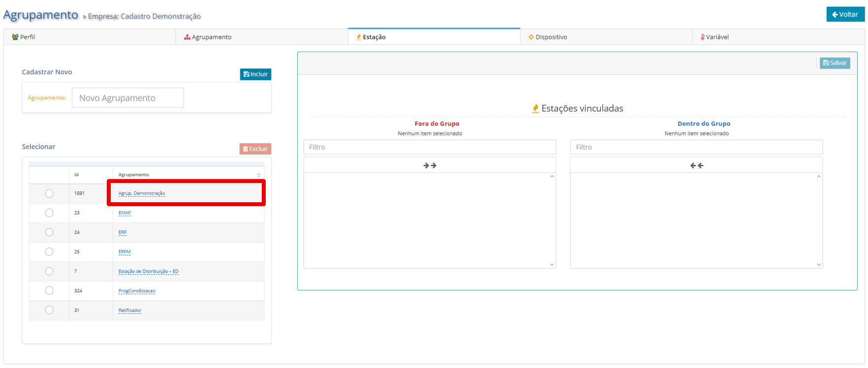This screenshot has height=368, width=868.
Task: Open the ProgConsEstacao link
Action: pos(137,291)
